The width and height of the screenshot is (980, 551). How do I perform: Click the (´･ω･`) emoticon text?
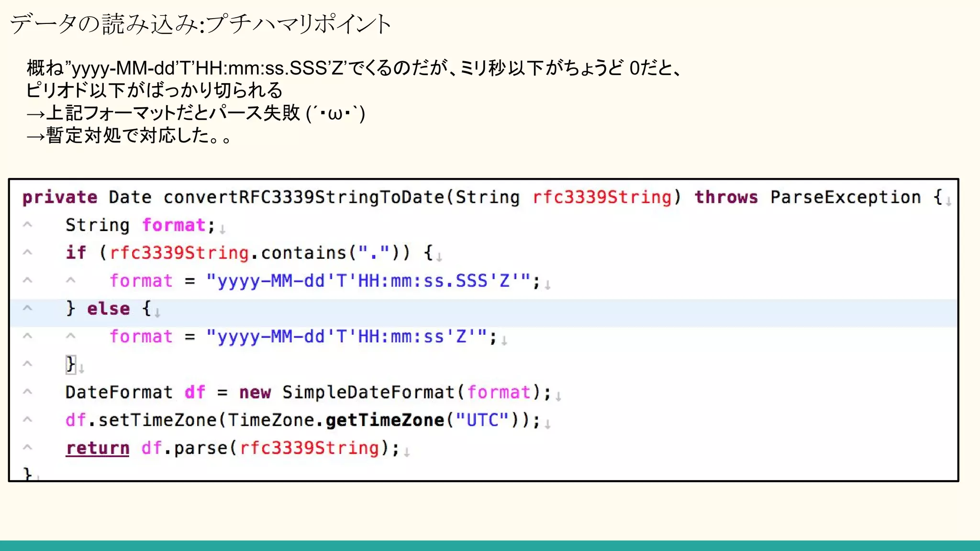[335, 113]
